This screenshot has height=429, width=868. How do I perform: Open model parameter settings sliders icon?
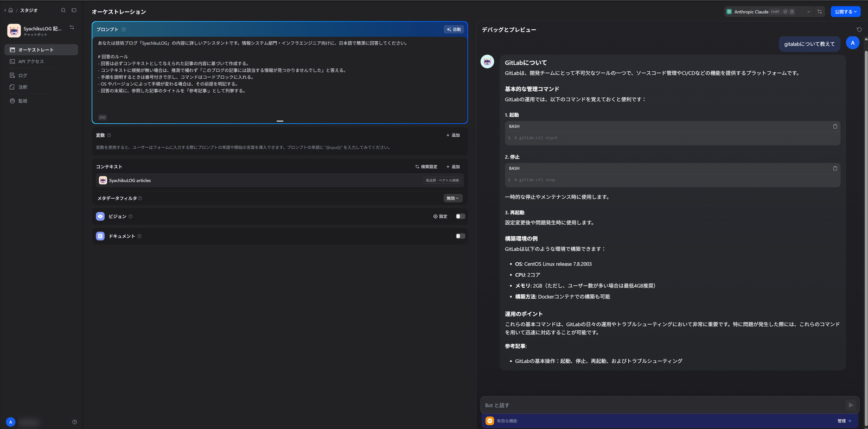[x=820, y=11]
